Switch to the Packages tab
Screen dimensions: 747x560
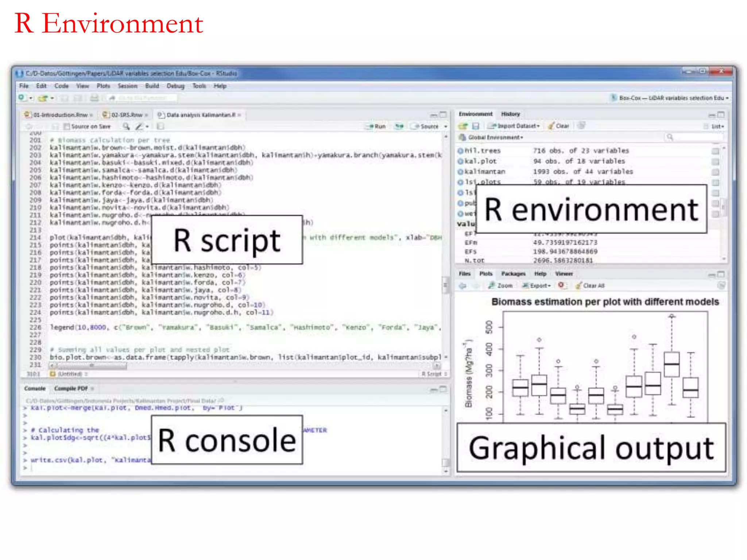tap(513, 274)
